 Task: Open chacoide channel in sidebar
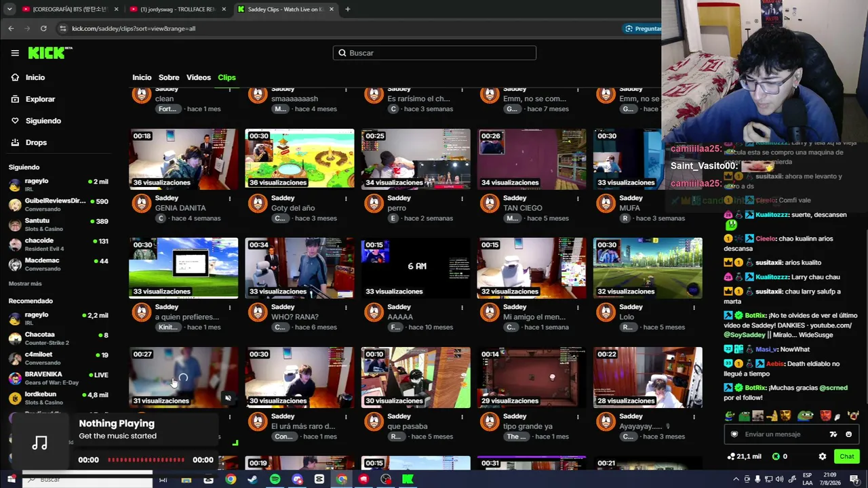point(58,244)
